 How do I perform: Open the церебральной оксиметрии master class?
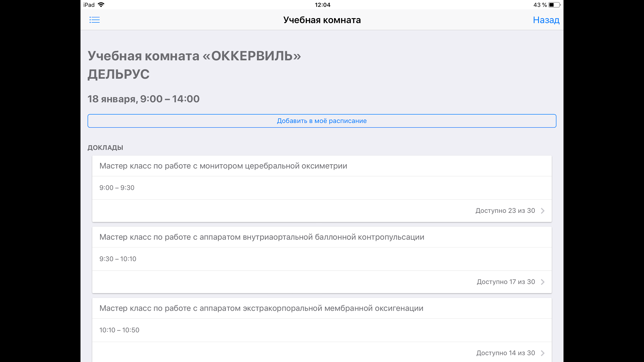coord(223,166)
